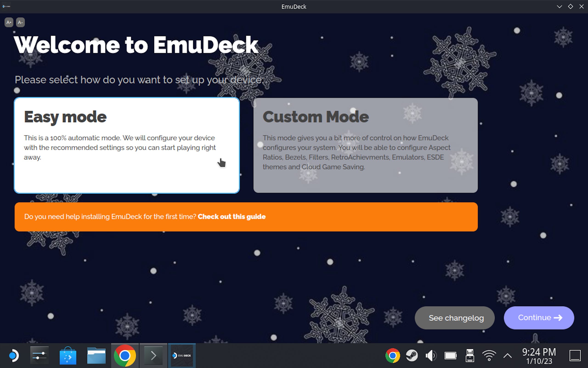Click the See changelog button
Screen dimensions: 588x368
(455, 318)
